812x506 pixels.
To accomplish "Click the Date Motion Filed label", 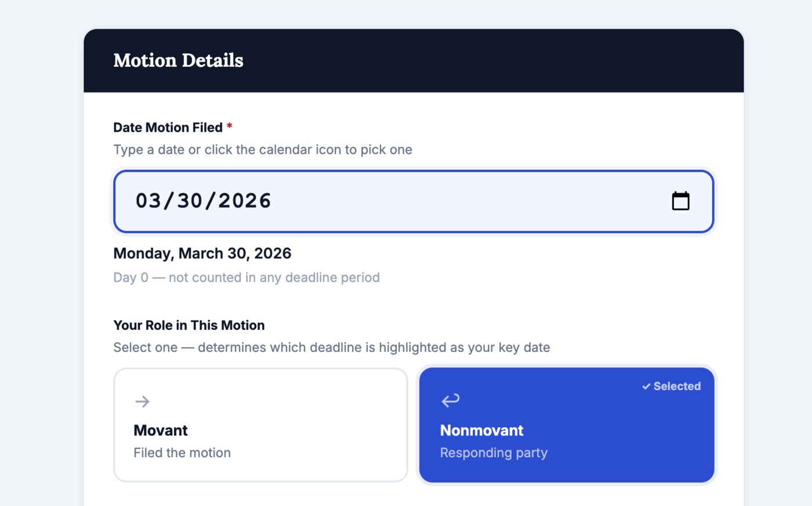I will coord(168,128).
